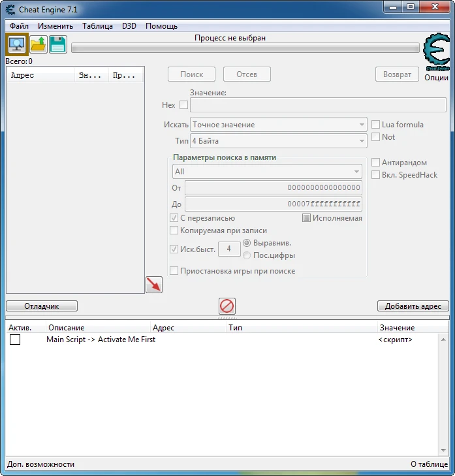Screen dimensions: 455x476
Task: Click the Поиск button
Action: [x=191, y=74]
